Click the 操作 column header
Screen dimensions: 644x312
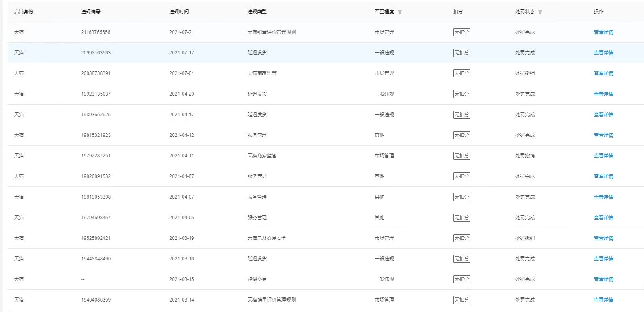tap(599, 12)
